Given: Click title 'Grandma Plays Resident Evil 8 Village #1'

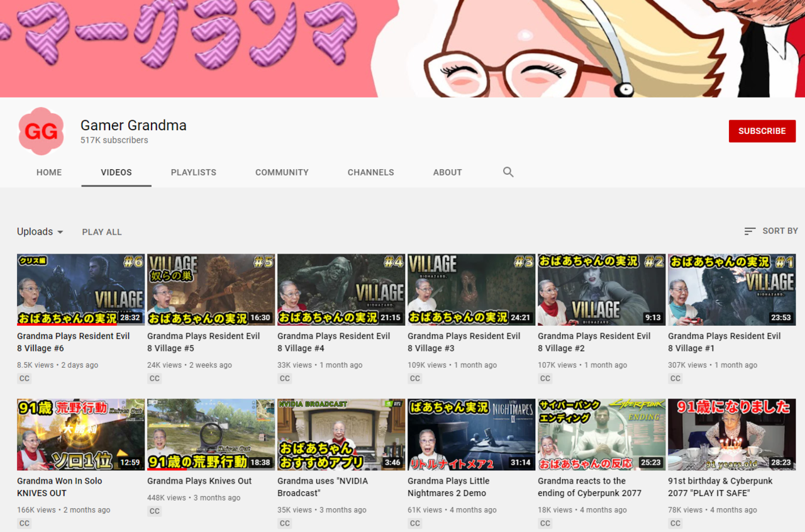Looking at the screenshot, I should pos(724,342).
